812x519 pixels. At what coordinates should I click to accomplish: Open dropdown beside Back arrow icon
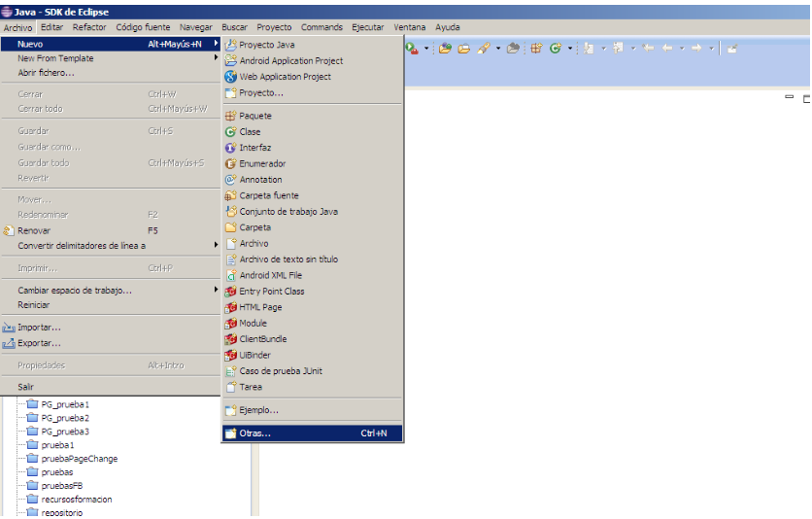(x=682, y=49)
